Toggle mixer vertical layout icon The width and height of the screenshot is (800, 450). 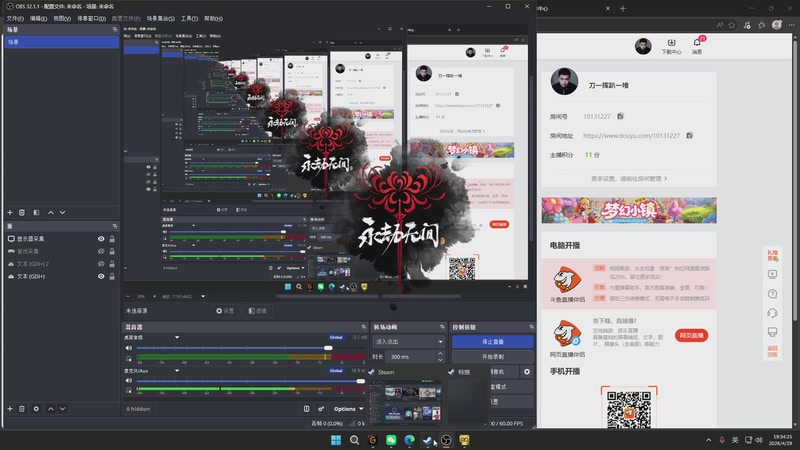[307, 409]
